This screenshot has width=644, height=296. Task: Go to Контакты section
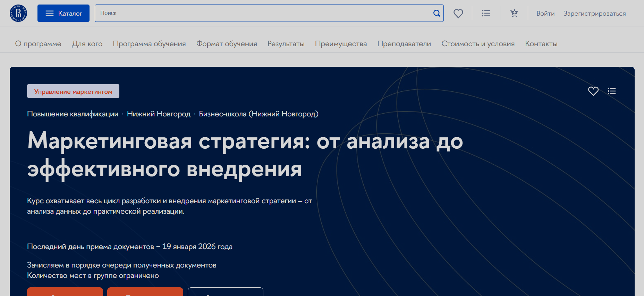point(541,44)
